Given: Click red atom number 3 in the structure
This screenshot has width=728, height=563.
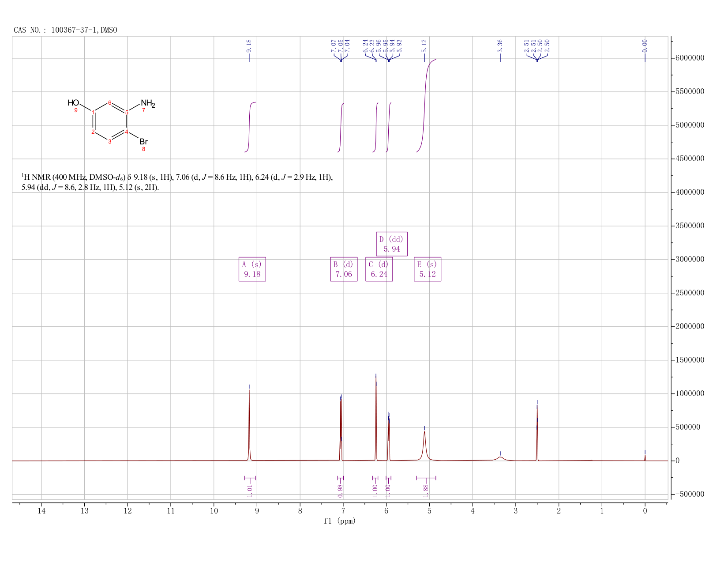Looking at the screenshot, I should pos(110,142).
